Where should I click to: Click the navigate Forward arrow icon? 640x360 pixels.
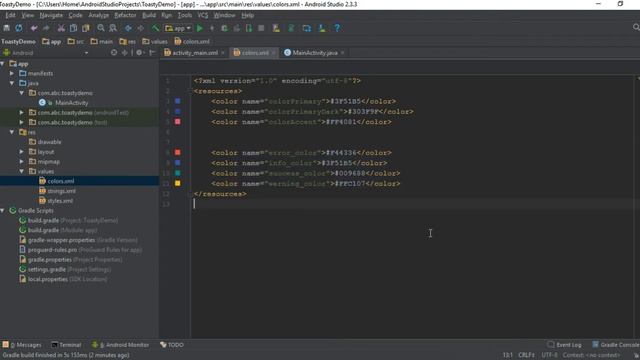140,28
